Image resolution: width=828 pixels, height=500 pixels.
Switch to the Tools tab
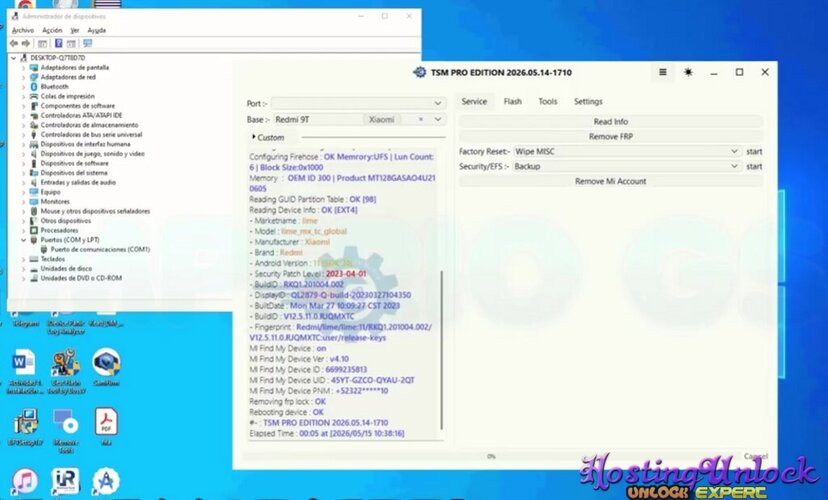548,101
